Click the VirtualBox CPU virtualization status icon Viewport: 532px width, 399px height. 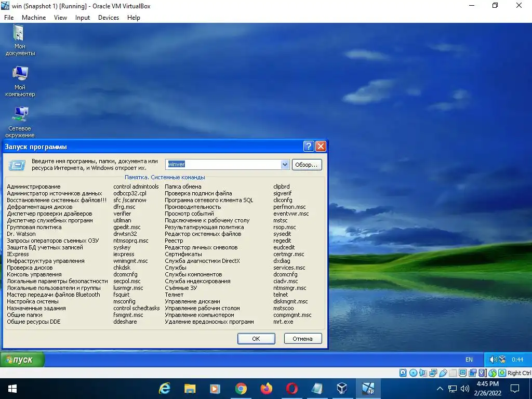coord(482,373)
